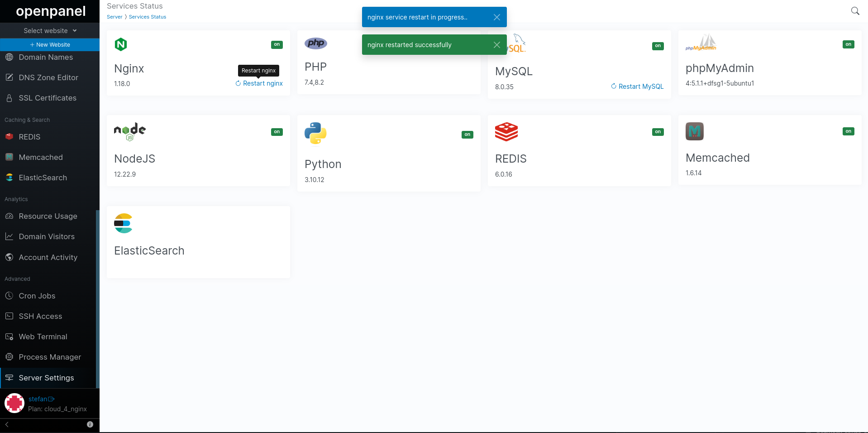Viewport: 868px width, 433px height.
Task: Click the 'Plan: cloud_4_nginx' text
Action: [57, 409]
